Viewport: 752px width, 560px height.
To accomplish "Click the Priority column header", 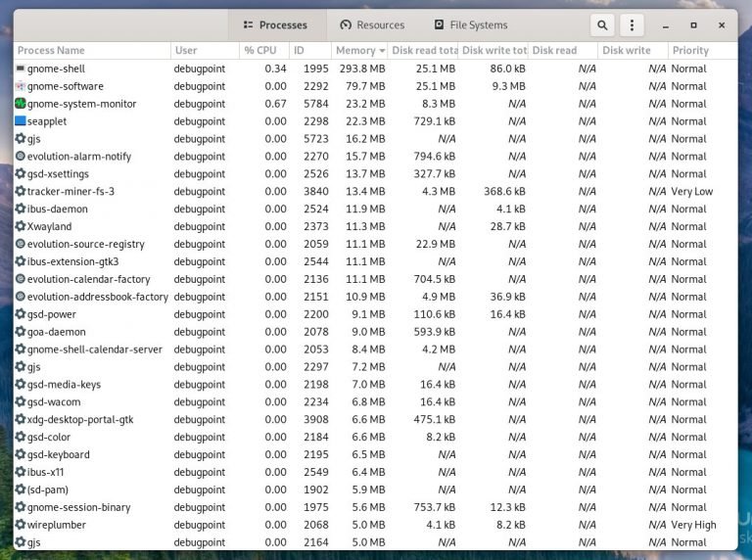I will tap(701, 50).
